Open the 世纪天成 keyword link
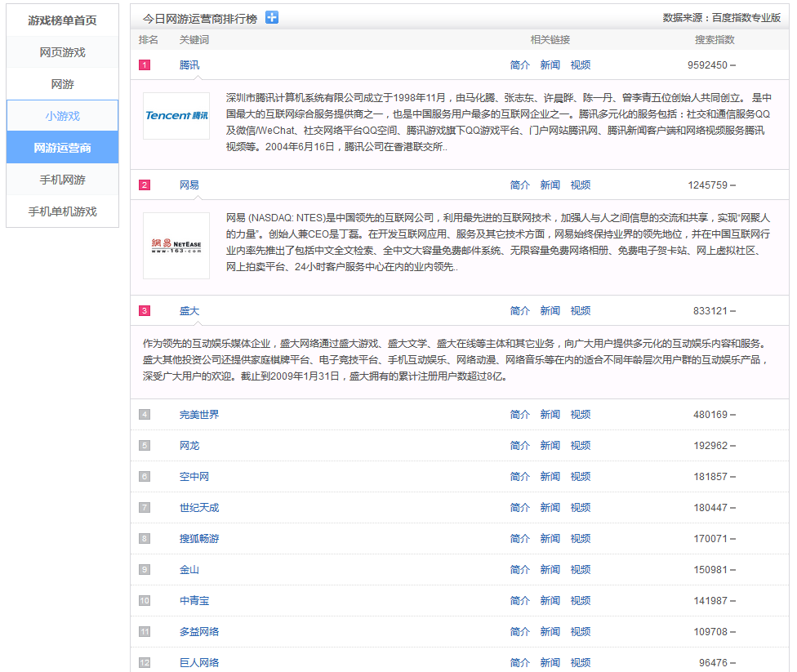The height and width of the screenshot is (672, 797). 199,507
